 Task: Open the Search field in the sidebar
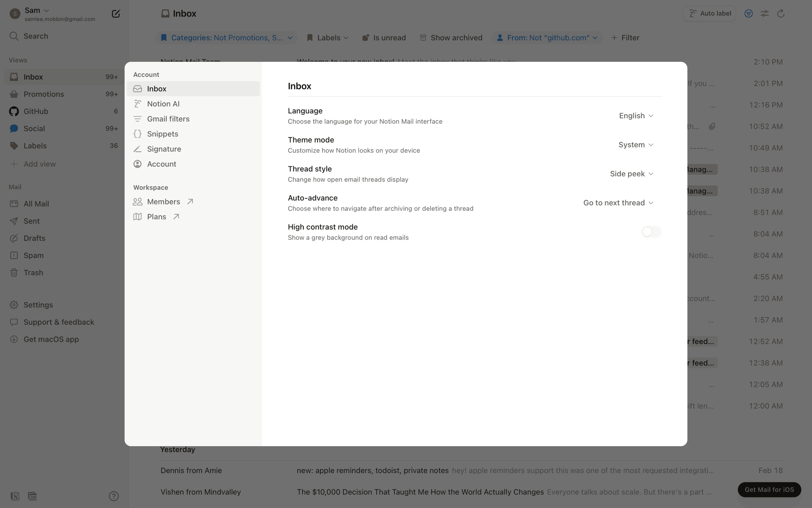tap(64, 36)
